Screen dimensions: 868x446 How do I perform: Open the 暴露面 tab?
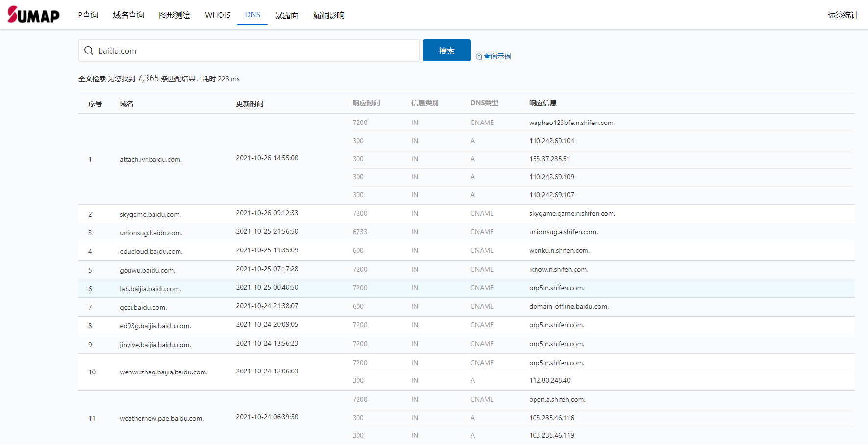[287, 15]
